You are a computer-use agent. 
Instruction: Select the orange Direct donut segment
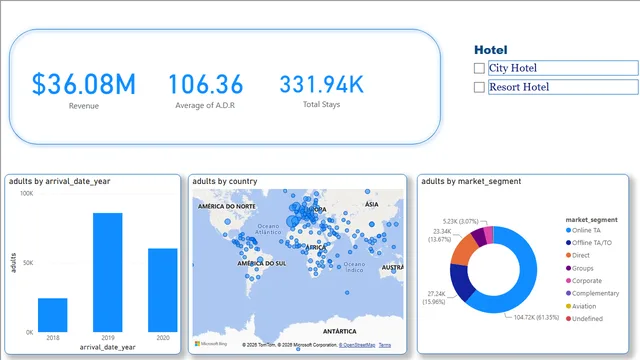click(x=464, y=250)
